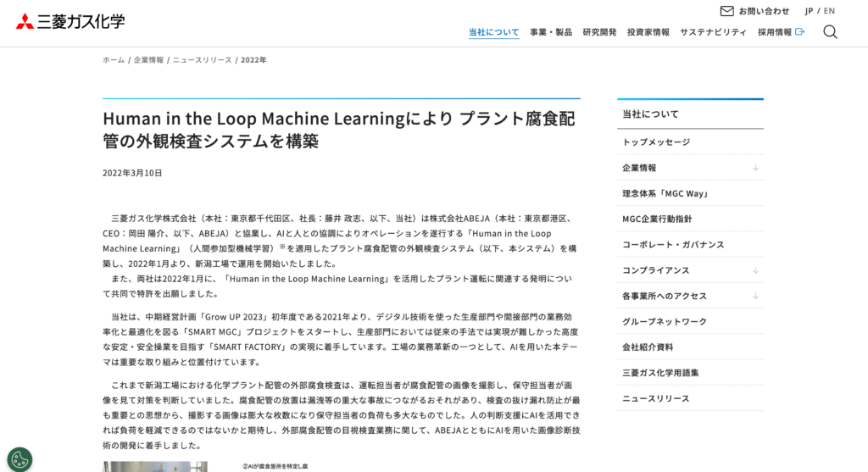Open 各事業所へのアクセス in sidebar
This screenshot has width=868, height=472.
click(665, 296)
